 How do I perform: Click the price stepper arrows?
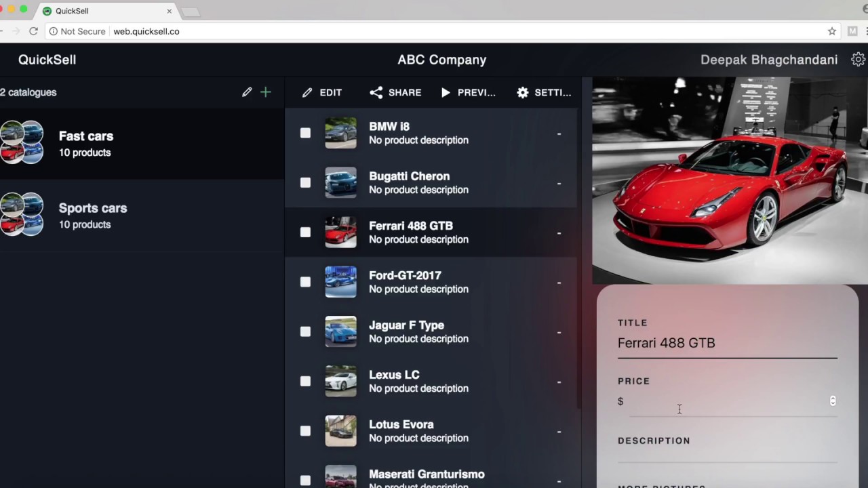click(833, 401)
